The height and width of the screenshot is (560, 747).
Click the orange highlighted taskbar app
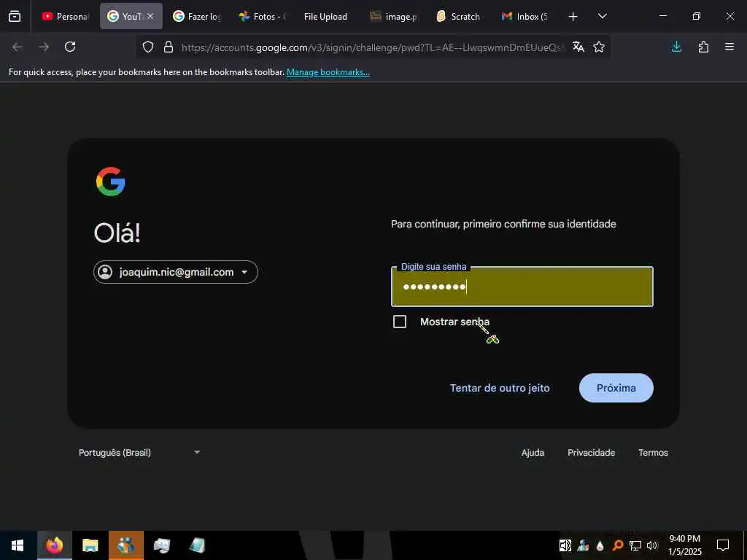(x=125, y=545)
